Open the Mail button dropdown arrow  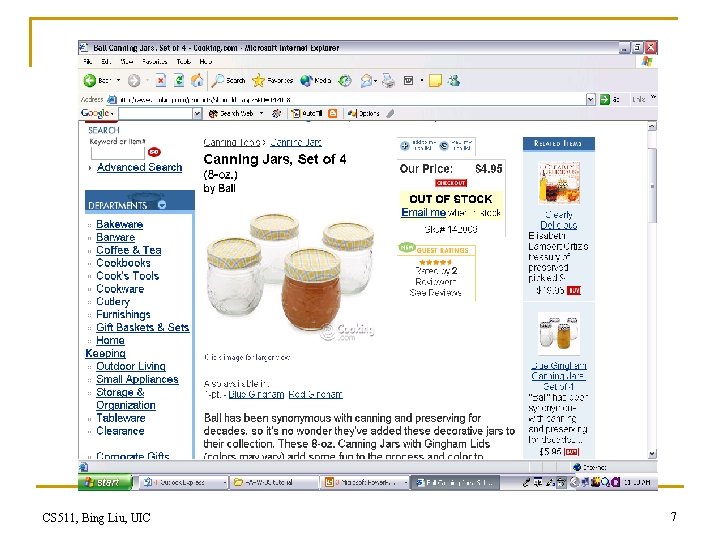[x=376, y=81]
